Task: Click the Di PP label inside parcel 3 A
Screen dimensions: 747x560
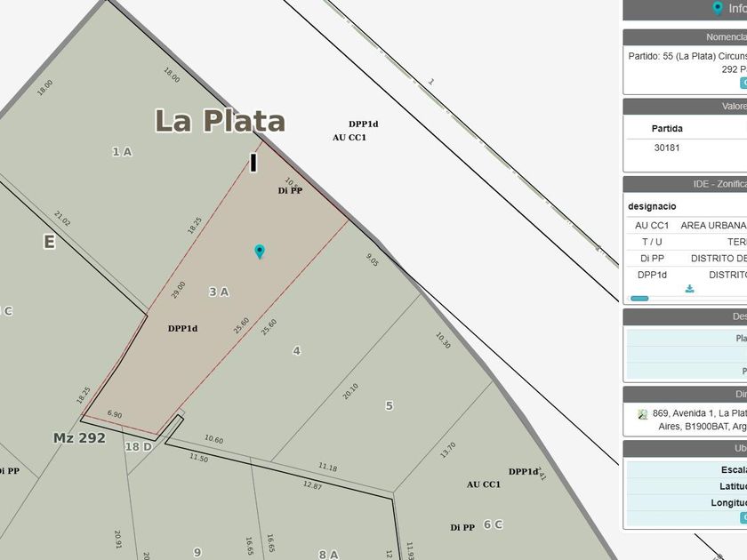Action: point(290,191)
